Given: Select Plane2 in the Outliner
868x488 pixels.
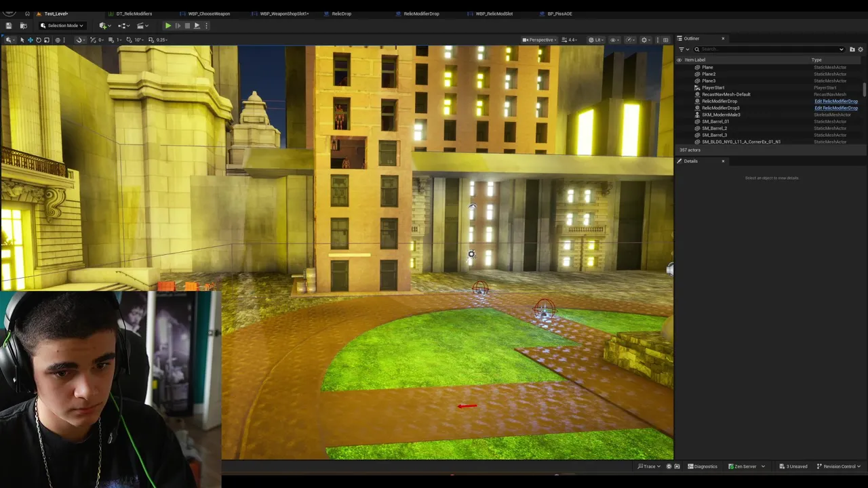Looking at the screenshot, I should pos(709,74).
